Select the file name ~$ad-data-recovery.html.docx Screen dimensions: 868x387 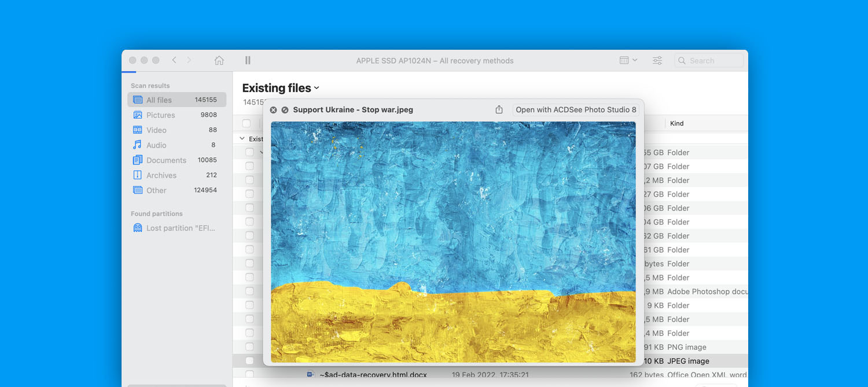[373, 375]
